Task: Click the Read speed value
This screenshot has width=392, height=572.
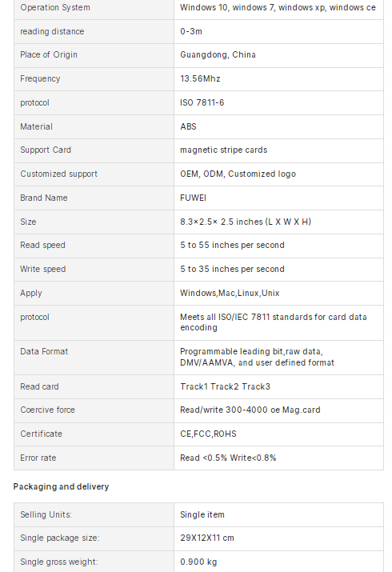Action: pyautogui.click(x=232, y=245)
